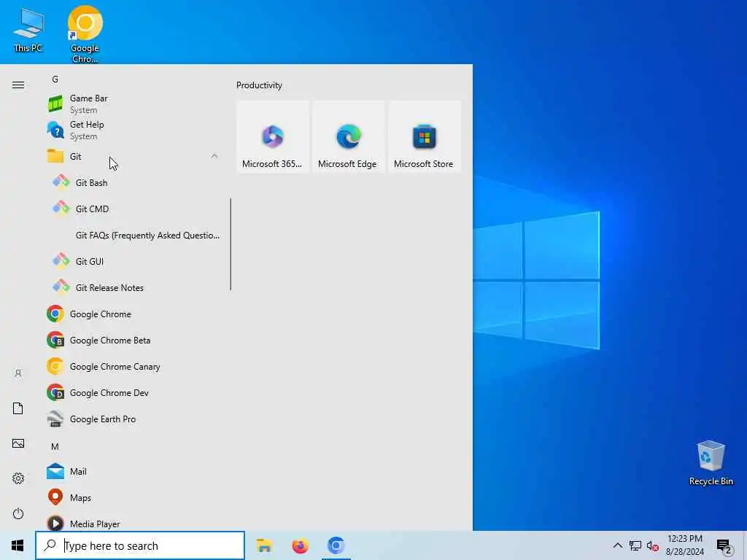Click the letter M section header
Viewport: 747px width, 560px height.
(x=55, y=447)
